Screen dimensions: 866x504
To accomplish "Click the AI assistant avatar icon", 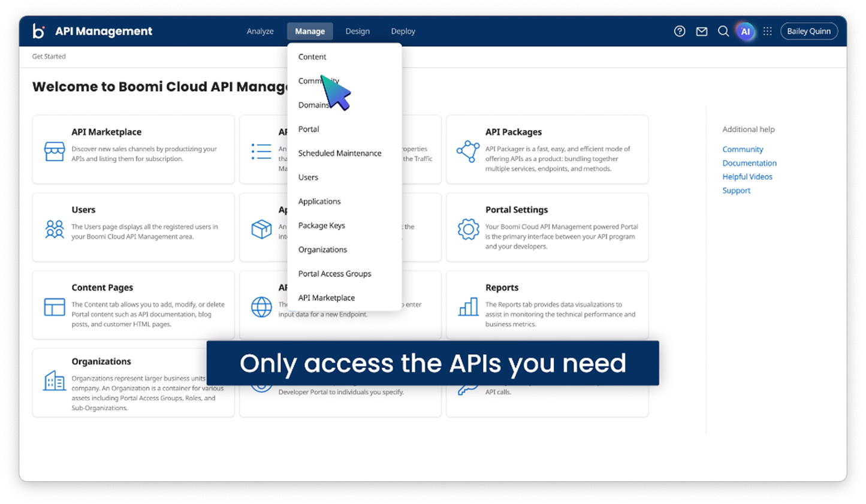I will [746, 31].
